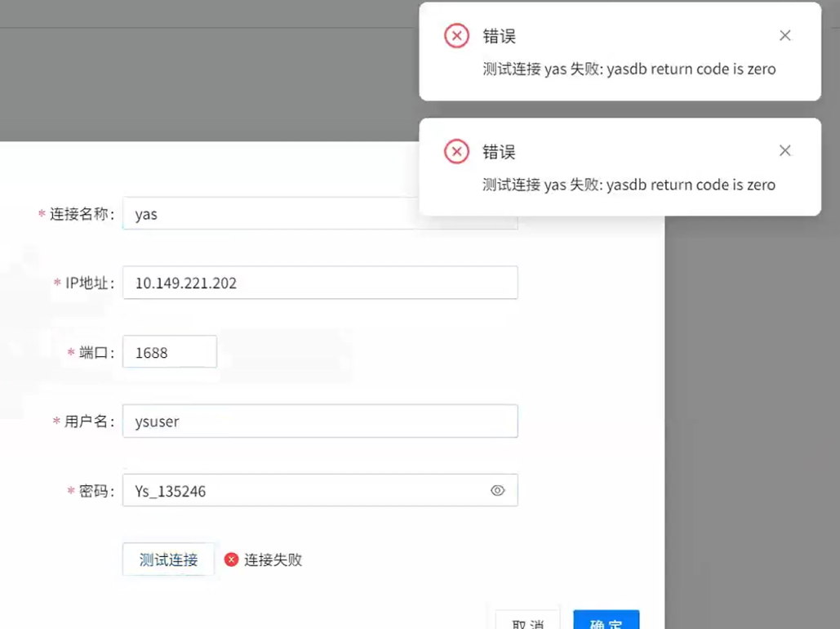The width and height of the screenshot is (840, 629).
Task: Select the 端口 field showing 1688
Action: coord(170,352)
